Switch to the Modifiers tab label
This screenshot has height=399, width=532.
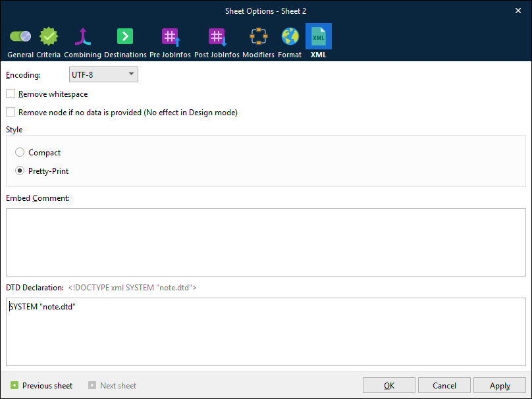click(x=259, y=55)
